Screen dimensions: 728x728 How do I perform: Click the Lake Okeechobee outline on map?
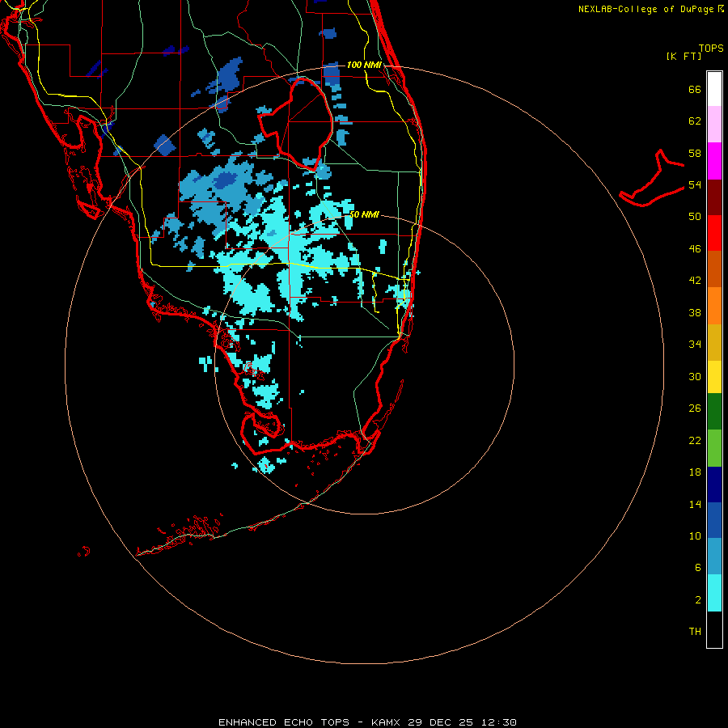[x=294, y=123]
